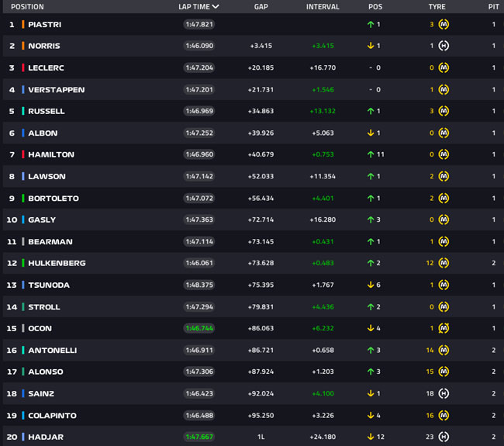Select the INTERVAL column header

click(323, 6)
